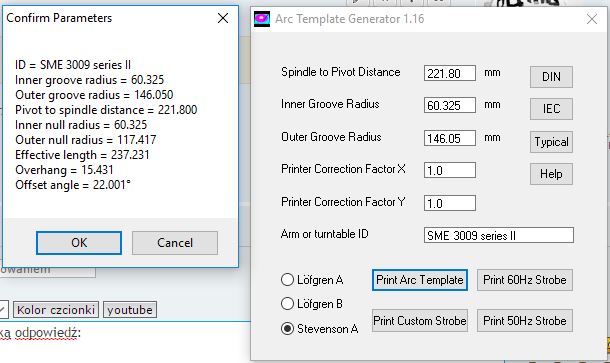
Task: Click the Outer Groove Radius field
Action: 450,138
